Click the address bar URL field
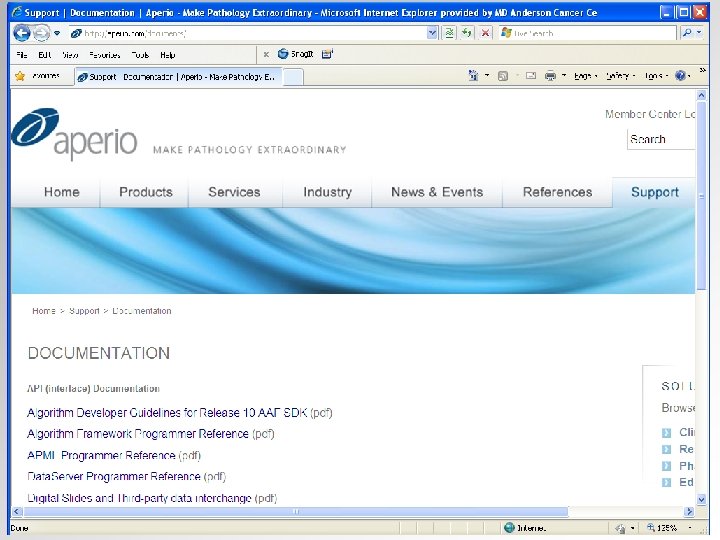 [x=248, y=33]
